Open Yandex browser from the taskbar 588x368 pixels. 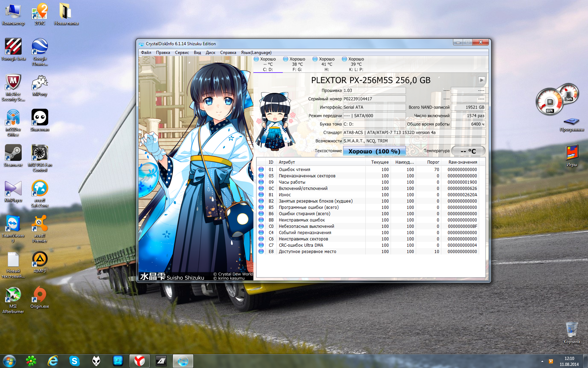coord(140,361)
